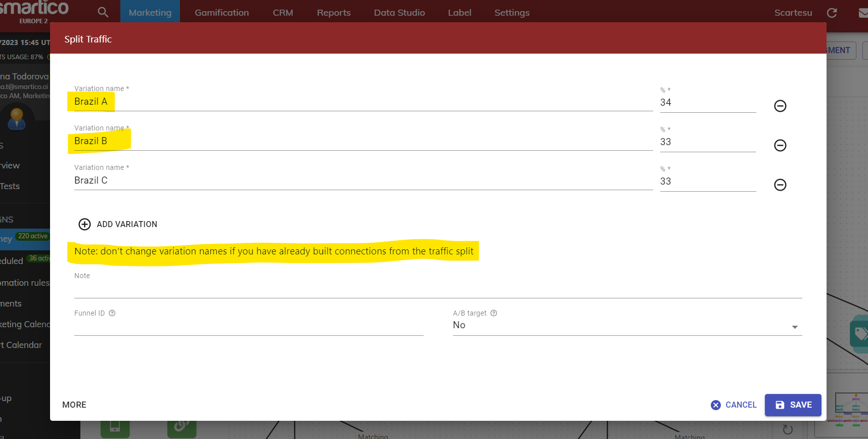
Task: Click the Note text field
Action: 438,289
